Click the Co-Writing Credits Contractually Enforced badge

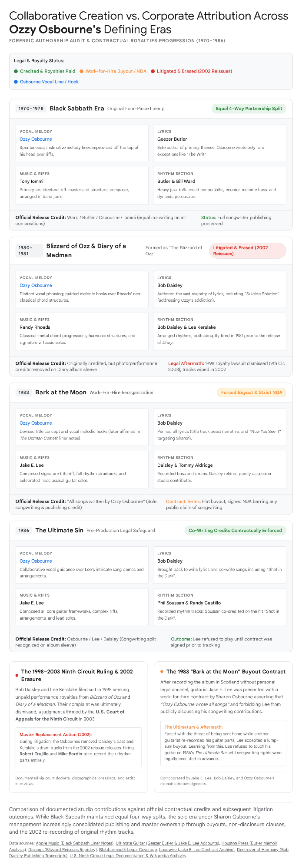pos(235,530)
